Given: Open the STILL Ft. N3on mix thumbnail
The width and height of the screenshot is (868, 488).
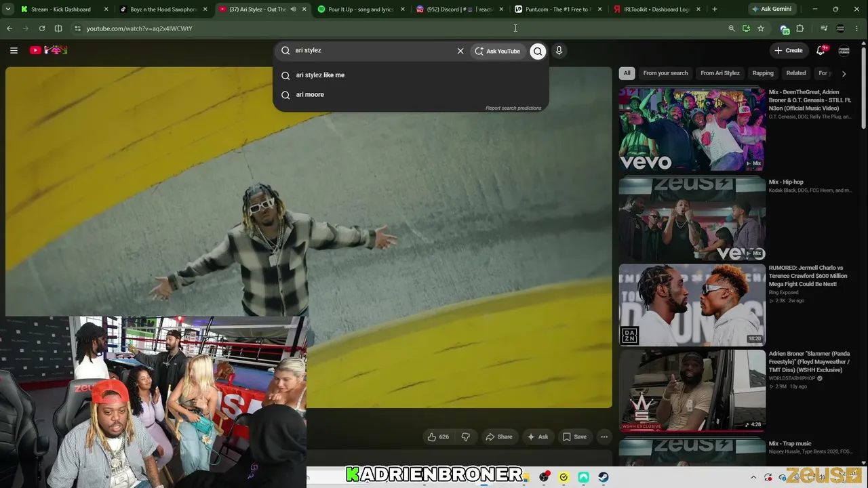Looking at the screenshot, I should [x=692, y=129].
